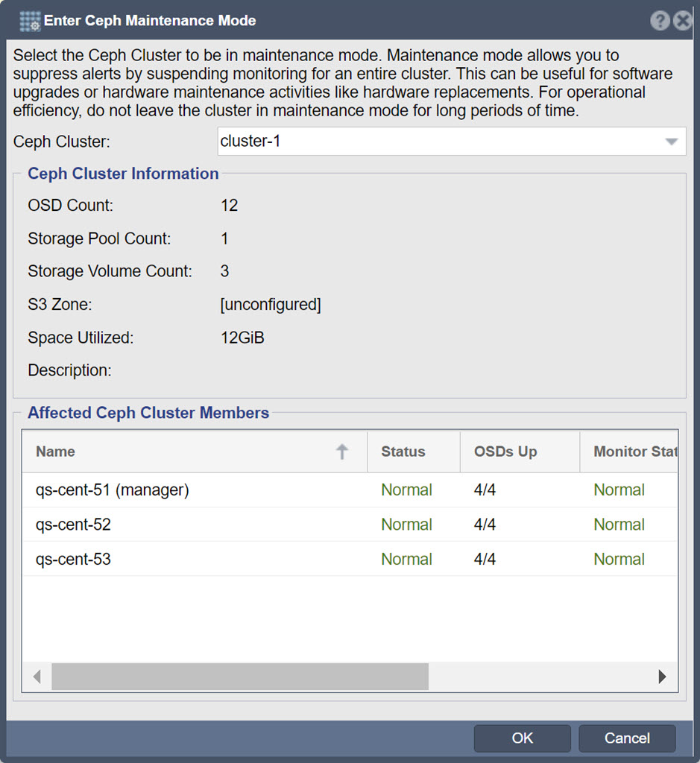Click the Monitor Status column header
The width and height of the screenshot is (700, 763).
point(628,452)
